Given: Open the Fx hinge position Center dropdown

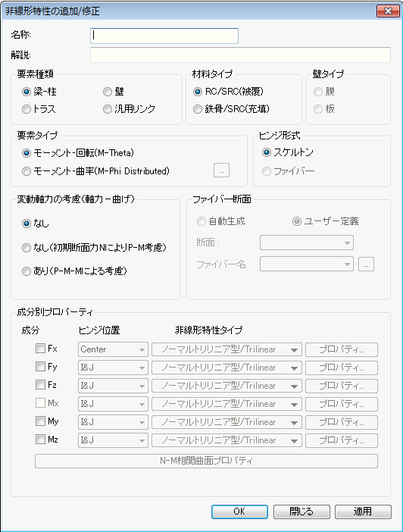Looking at the screenshot, I should tap(113, 349).
